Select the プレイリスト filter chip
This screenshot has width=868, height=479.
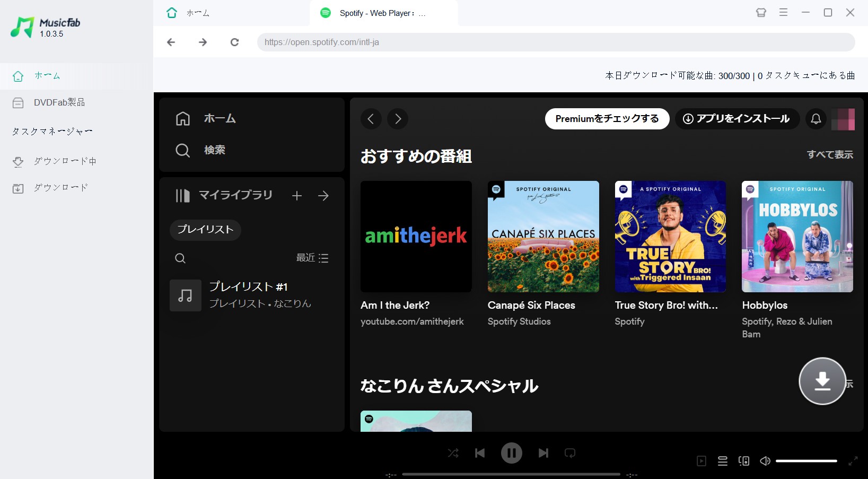[205, 230]
